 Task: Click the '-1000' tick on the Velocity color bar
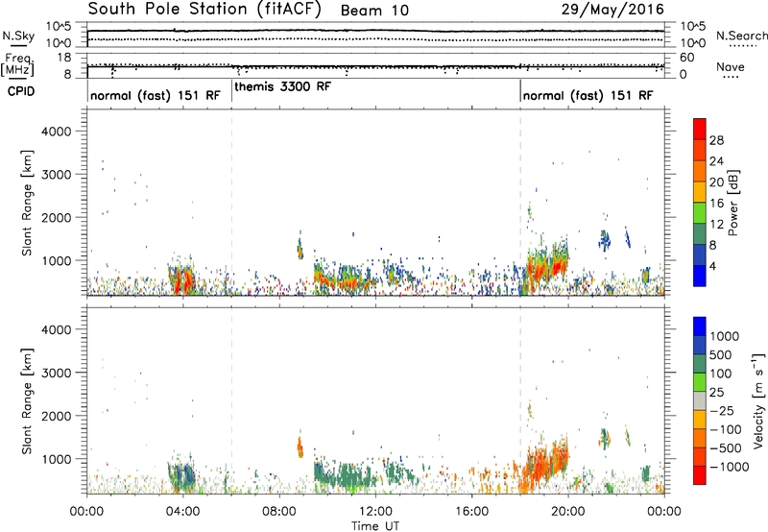(729, 467)
